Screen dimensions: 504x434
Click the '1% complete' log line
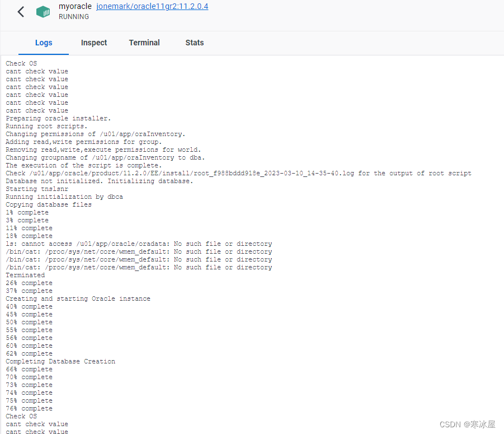[x=27, y=212]
